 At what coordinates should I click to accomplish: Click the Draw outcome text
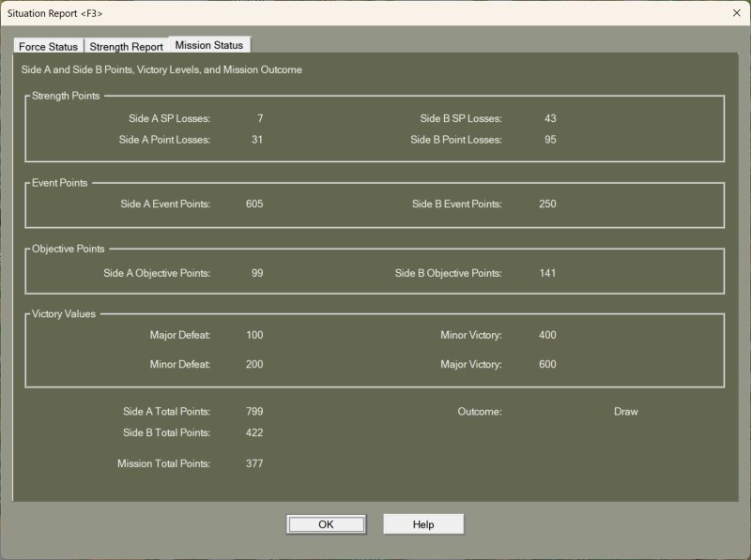625,412
